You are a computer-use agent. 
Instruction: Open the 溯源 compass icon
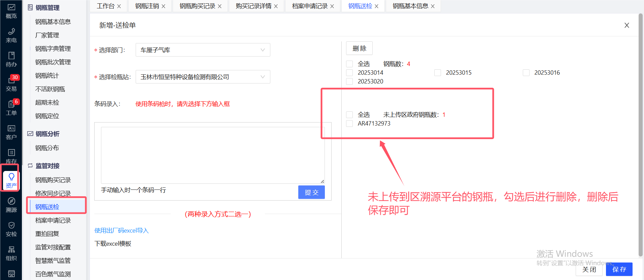[x=11, y=205]
